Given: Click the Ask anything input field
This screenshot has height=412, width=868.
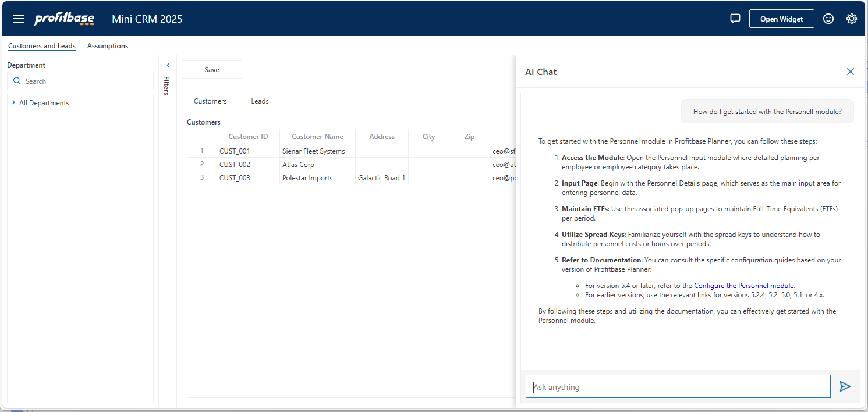Looking at the screenshot, I should [x=678, y=386].
